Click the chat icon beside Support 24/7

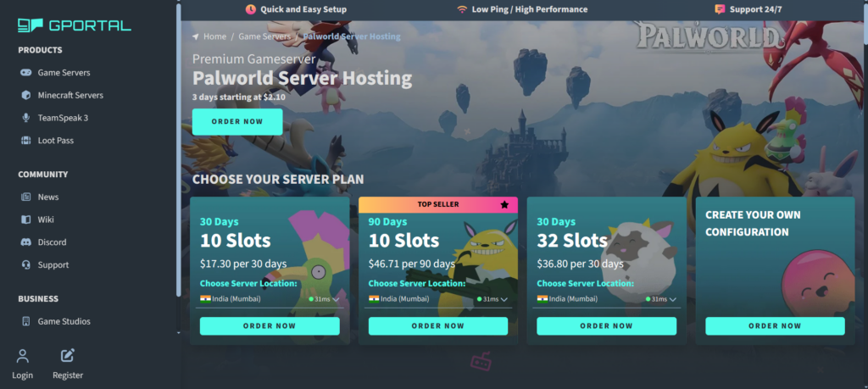pos(720,9)
